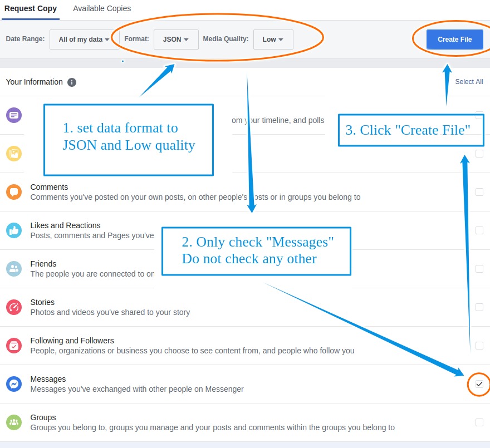The image size is (490, 448).
Task: Click the red Stories icon
Action: 13,307
